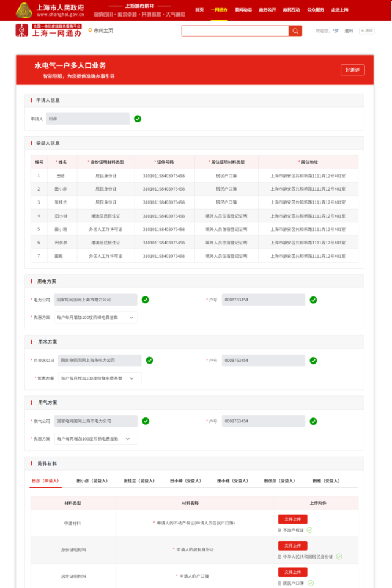Click 文件上传 for 申请材料 row
The width and height of the screenshot is (392, 588).
pyautogui.click(x=292, y=520)
